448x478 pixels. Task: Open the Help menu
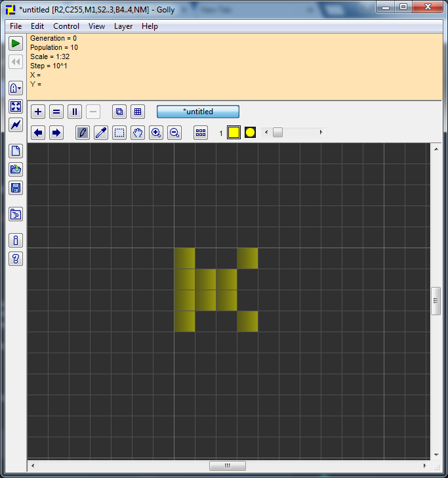click(x=150, y=26)
